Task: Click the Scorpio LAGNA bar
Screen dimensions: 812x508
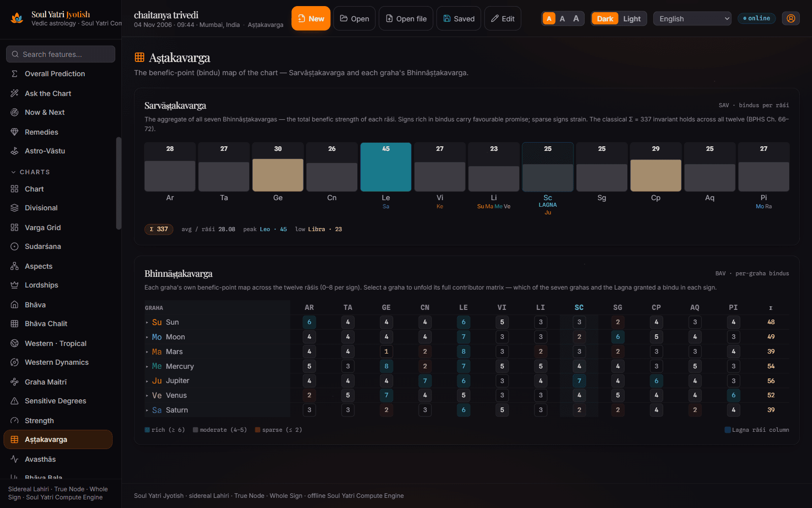Action: (548, 167)
